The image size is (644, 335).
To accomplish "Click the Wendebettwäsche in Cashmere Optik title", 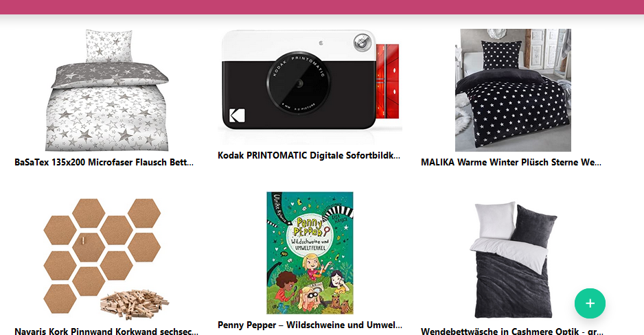I will (512, 331).
